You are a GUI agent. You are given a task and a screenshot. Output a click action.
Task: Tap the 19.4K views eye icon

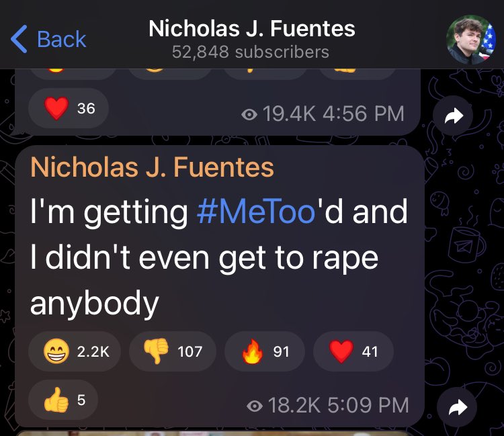[x=249, y=114]
